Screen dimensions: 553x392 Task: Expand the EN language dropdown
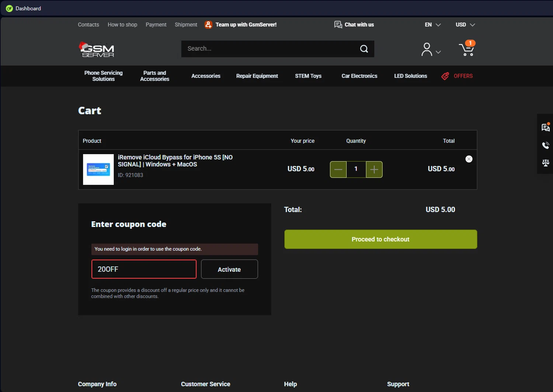click(x=433, y=25)
